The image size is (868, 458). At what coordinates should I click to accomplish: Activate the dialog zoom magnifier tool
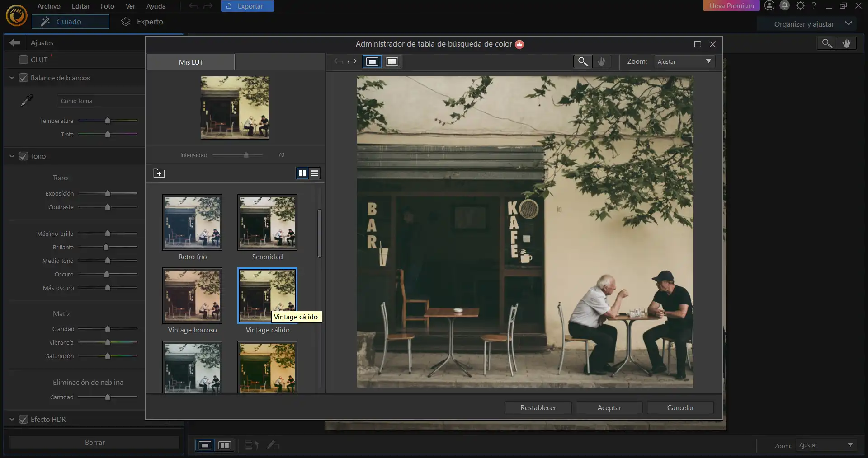583,62
